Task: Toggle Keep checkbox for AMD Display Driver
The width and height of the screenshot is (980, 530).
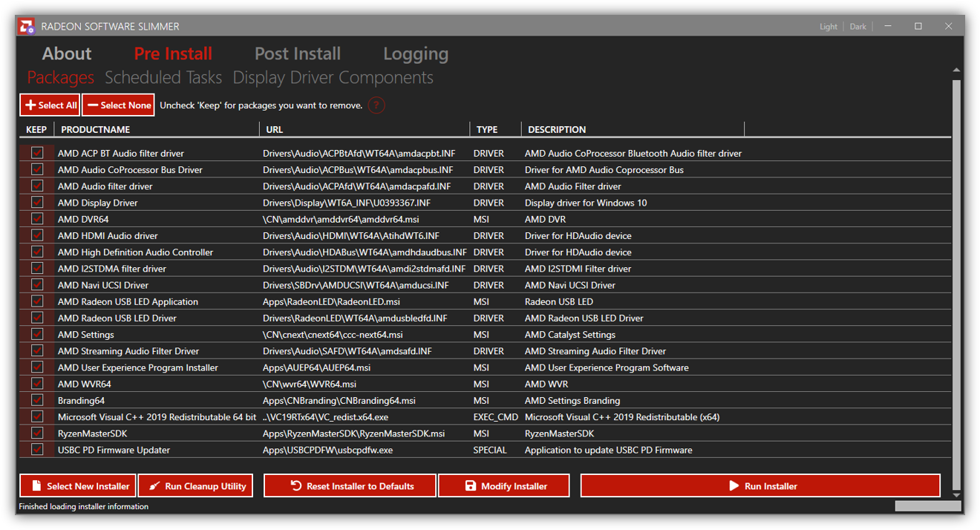Action: [x=37, y=202]
